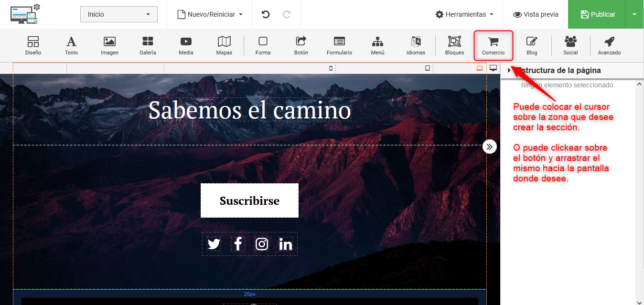This screenshot has height=305, width=644.
Task: Select the Forma shape tool
Action: click(x=263, y=46)
